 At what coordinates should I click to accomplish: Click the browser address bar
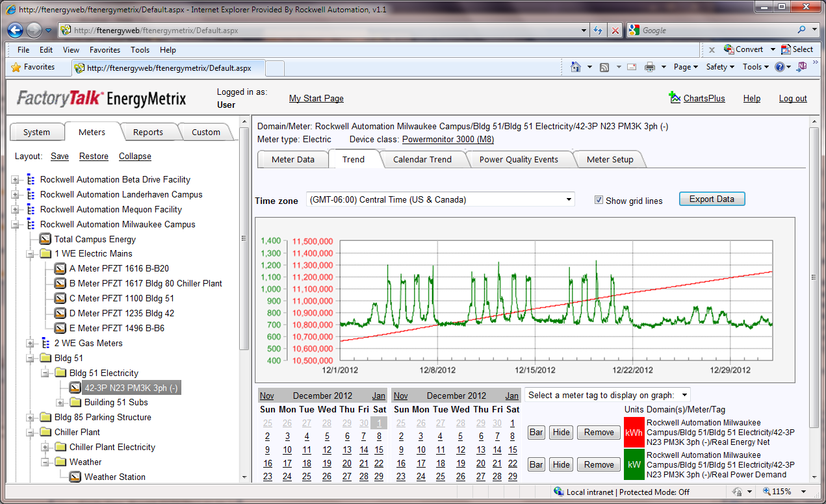(x=325, y=30)
